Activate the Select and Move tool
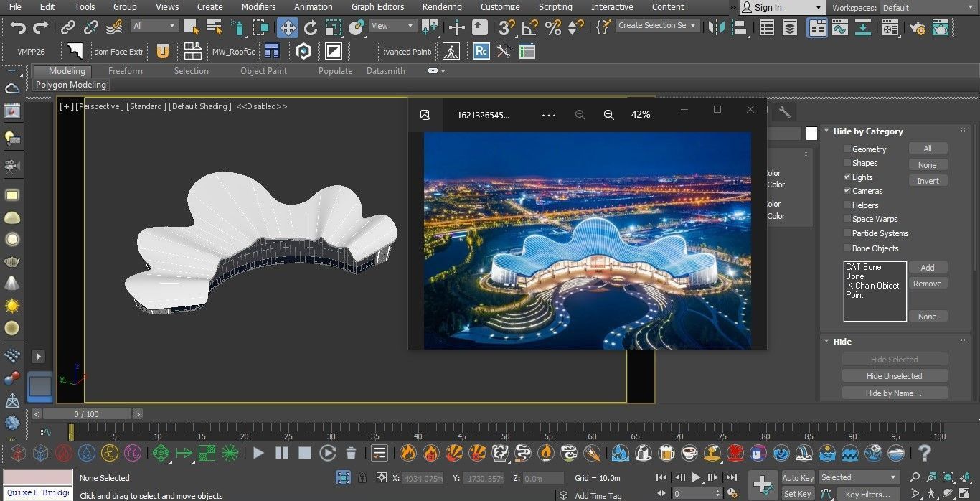This screenshot has height=501, width=980. (288, 28)
